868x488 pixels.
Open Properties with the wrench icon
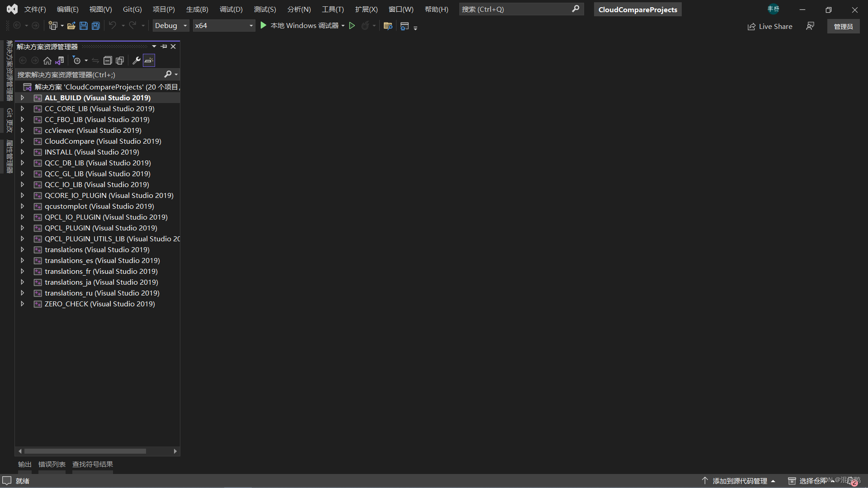point(136,61)
